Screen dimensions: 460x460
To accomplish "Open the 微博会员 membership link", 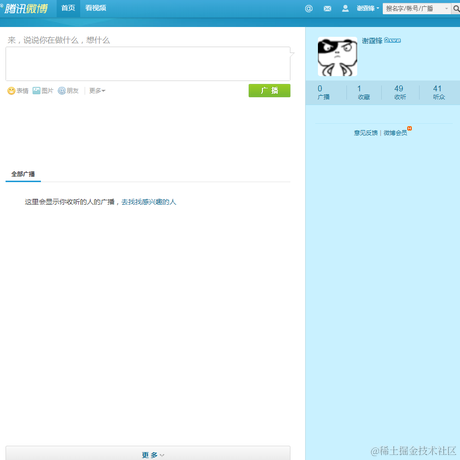I will [395, 133].
